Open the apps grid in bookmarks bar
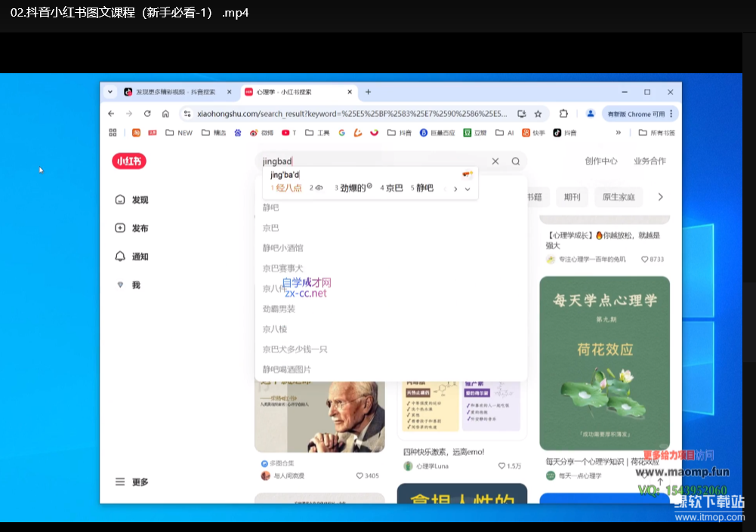The image size is (756, 532). (x=113, y=133)
